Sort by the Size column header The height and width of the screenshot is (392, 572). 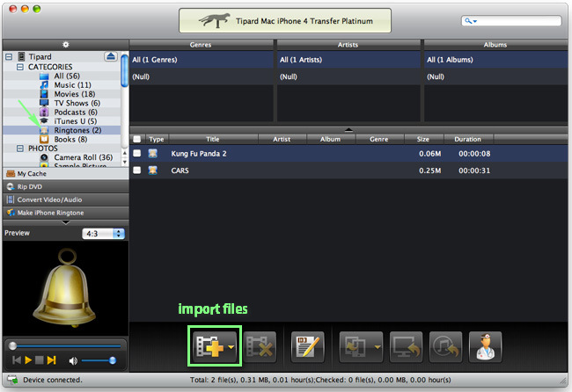(423, 139)
